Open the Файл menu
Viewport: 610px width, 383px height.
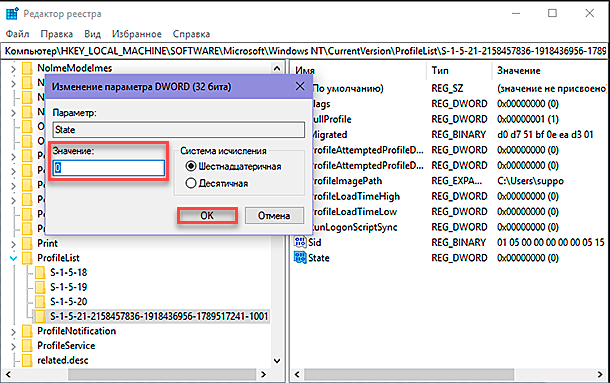[x=17, y=34]
